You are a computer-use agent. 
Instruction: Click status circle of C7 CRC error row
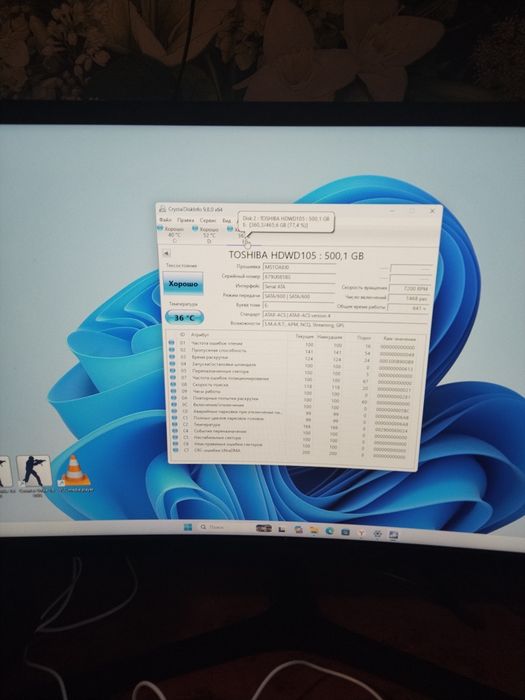tap(175, 451)
